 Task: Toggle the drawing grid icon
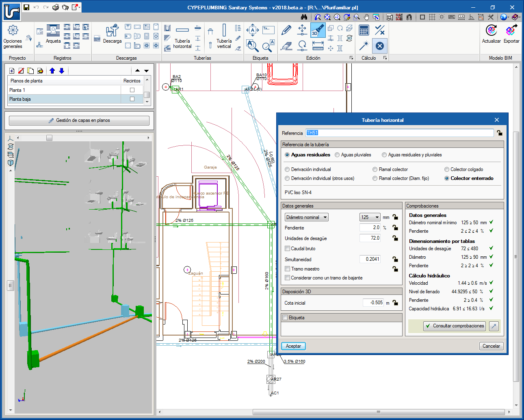432,17
